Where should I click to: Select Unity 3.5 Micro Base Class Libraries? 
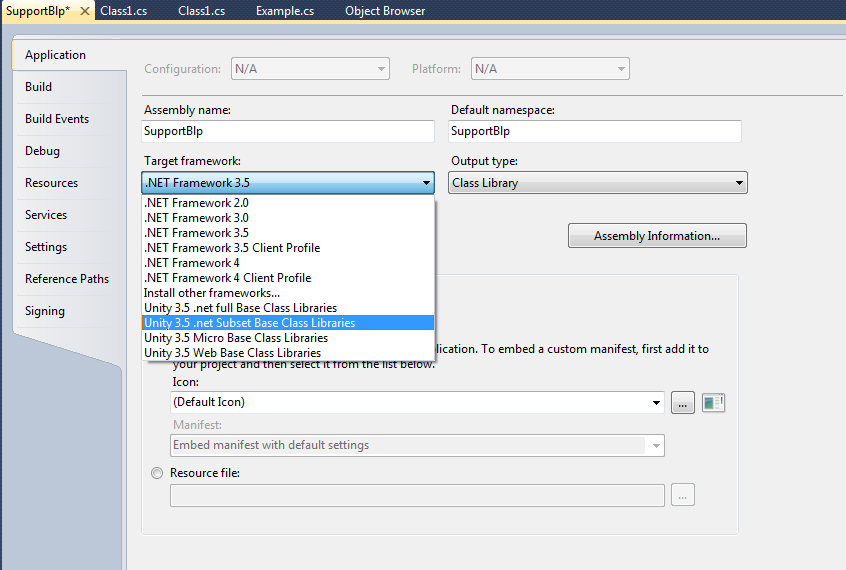[236, 338]
